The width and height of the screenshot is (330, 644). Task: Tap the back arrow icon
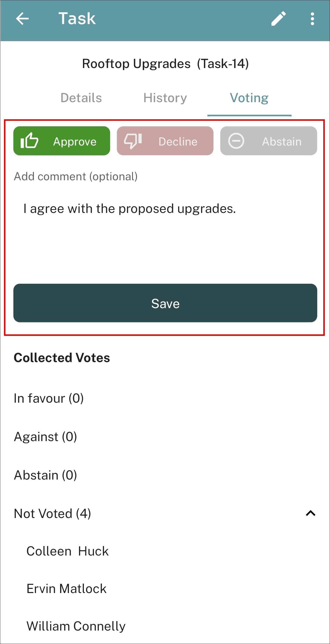coord(22,19)
